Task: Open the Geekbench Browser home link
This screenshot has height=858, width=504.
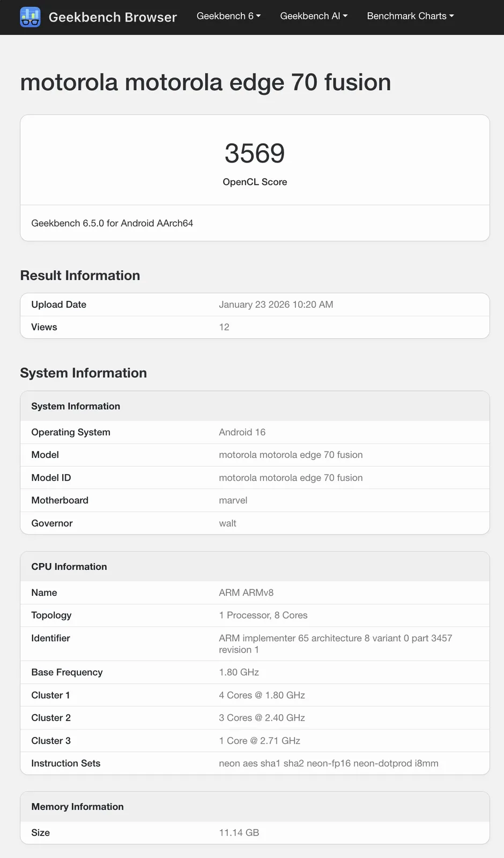Action: coord(113,17)
